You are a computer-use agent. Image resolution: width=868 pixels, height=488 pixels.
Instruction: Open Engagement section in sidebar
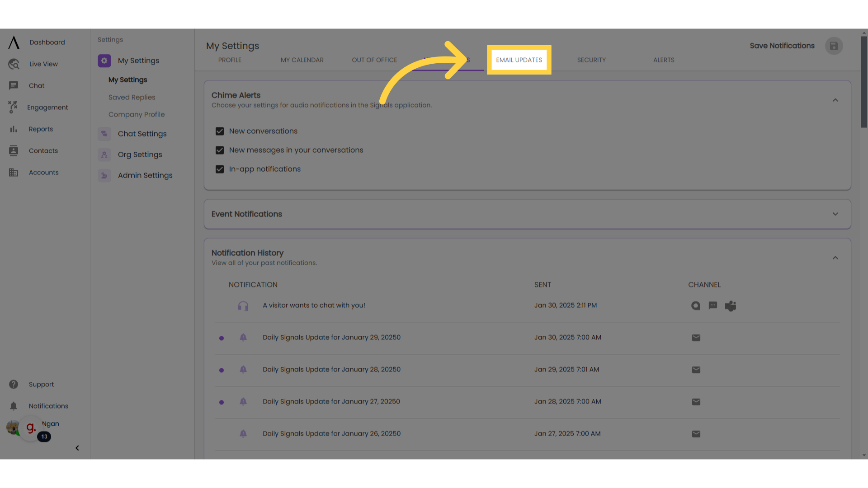(x=47, y=107)
